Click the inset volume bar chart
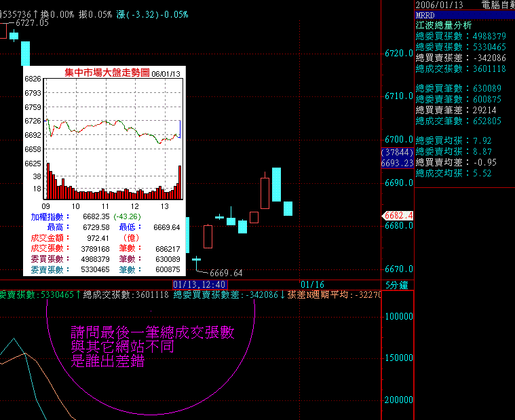Image resolution: width=515 pixels, height=420 pixels. (113, 181)
